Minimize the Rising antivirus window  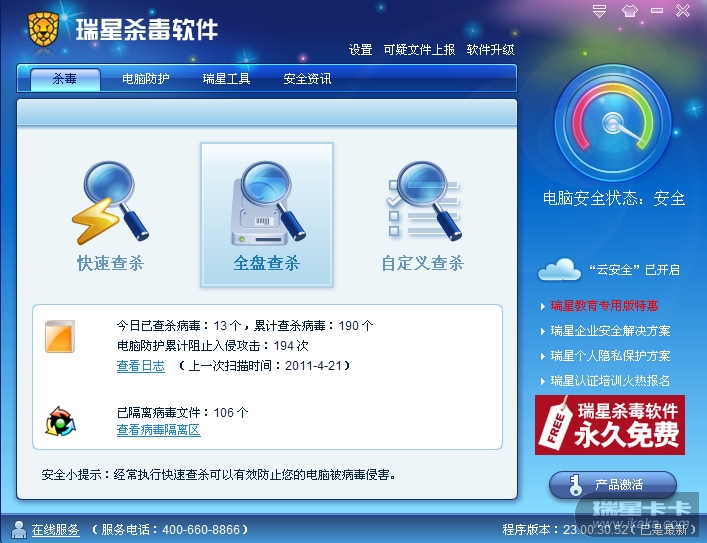pyautogui.click(x=656, y=10)
